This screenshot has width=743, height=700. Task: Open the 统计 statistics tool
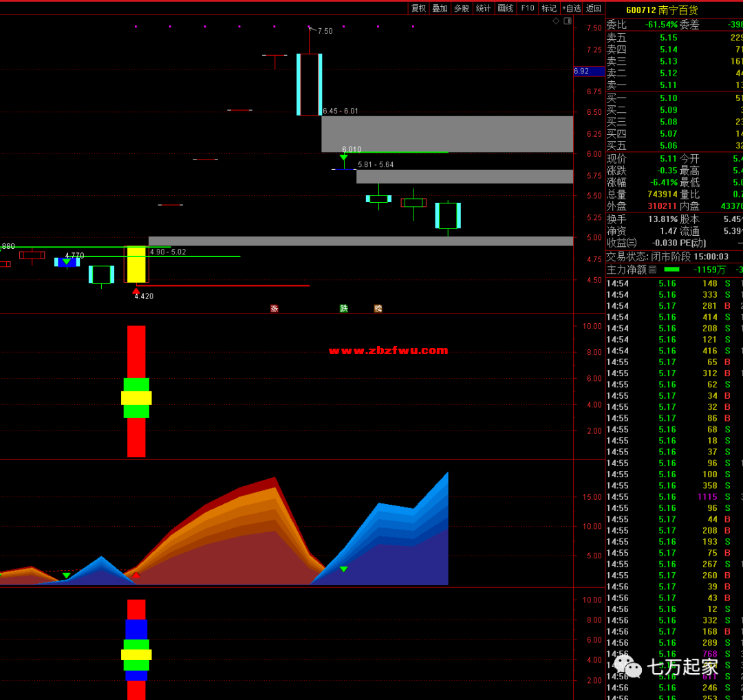pyautogui.click(x=484, y=8)
